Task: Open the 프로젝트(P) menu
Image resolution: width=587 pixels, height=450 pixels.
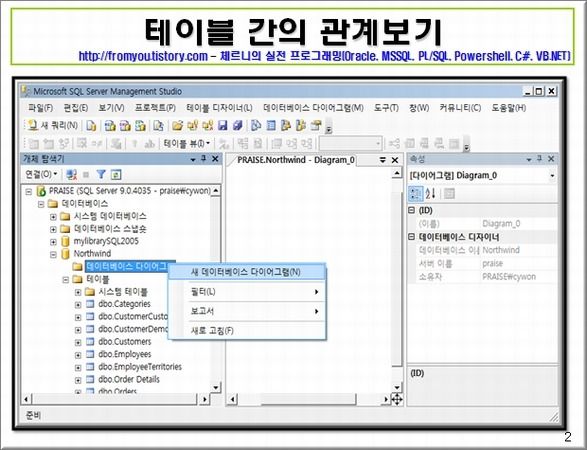Action: (x=155, y=108)
